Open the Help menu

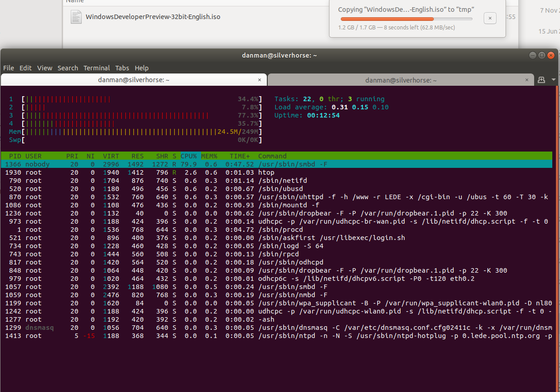click(142, 68)
